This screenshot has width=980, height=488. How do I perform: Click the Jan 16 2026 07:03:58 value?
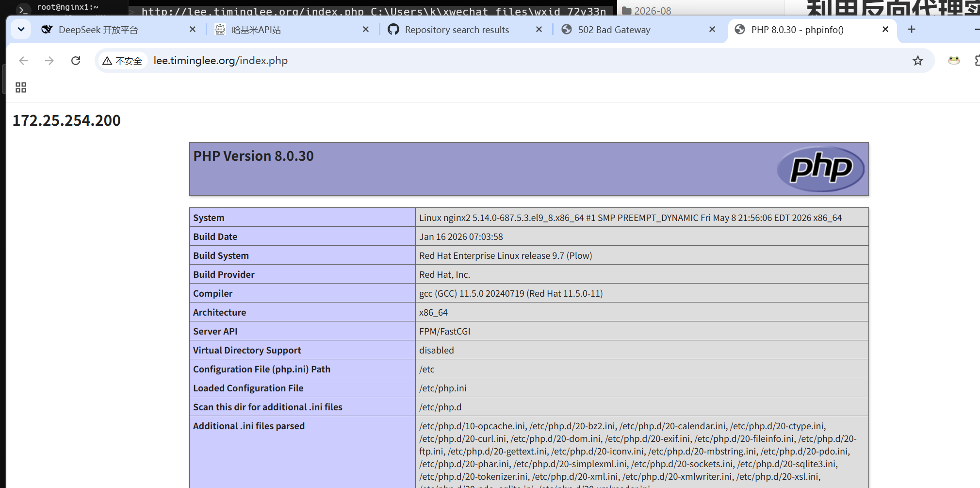[x=461, y=236]
